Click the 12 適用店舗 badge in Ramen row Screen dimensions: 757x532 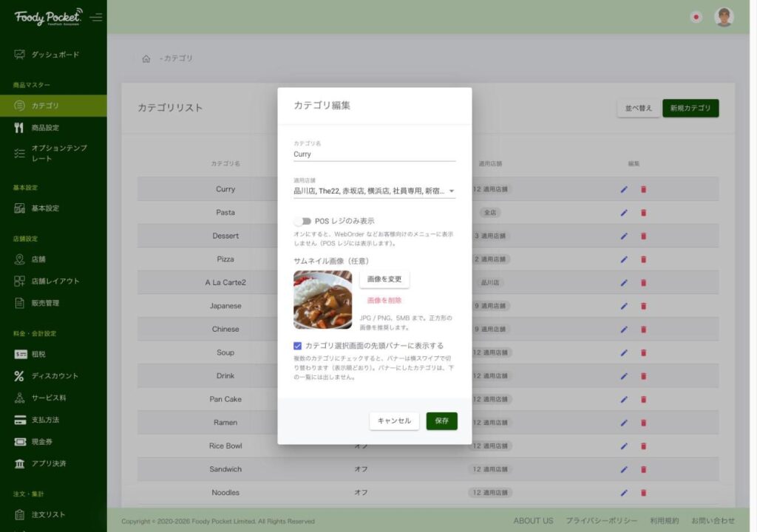tap(490, 423)
